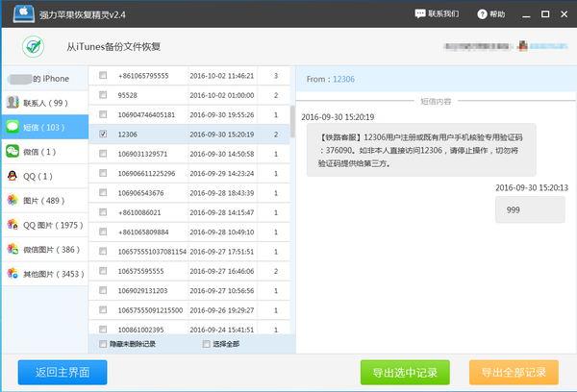
Task: Open 微信 (1) category
Action: (45, 152)
